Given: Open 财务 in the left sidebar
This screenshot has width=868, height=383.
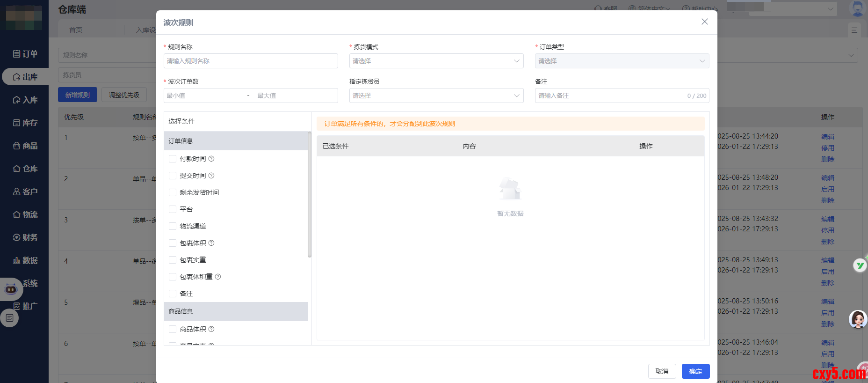Looking at the screenshot, I should (25, 237).
